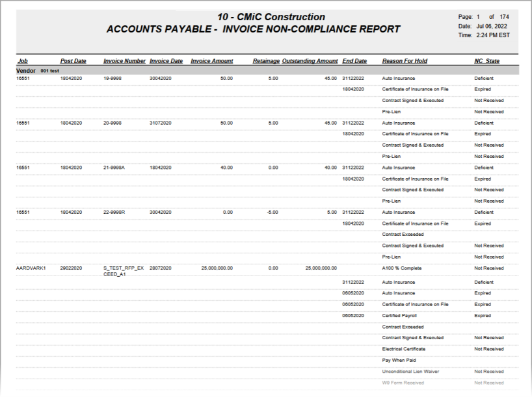This screenshot has height=397, width=532.
Task: Click the Invoice Date column header
Action: pos(166,61)
